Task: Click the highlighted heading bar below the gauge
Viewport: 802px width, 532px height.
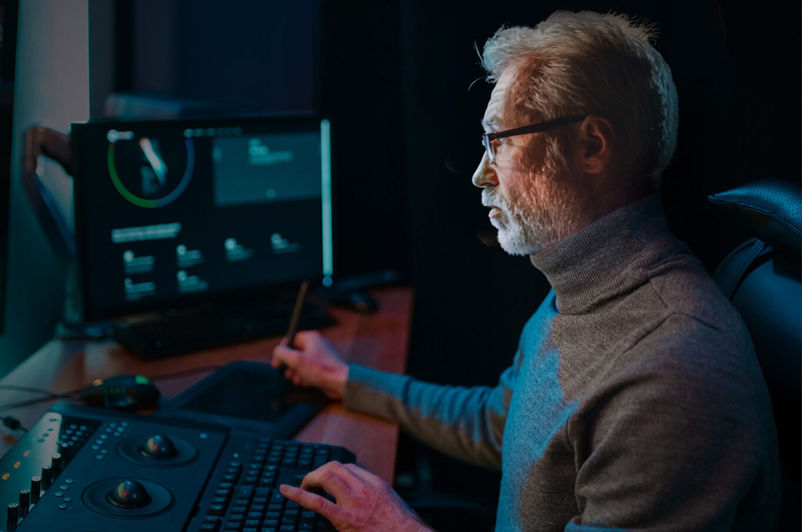Action: click(x=146, y=232)
